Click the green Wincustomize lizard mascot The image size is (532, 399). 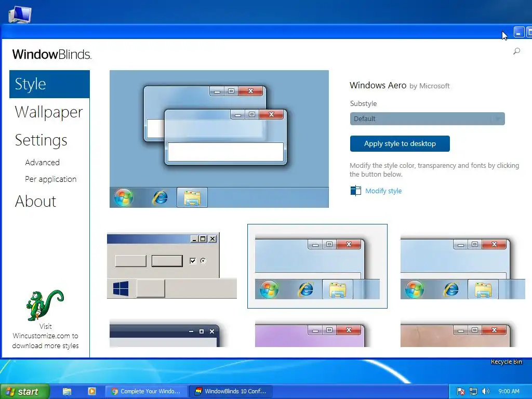click(45, 305)
